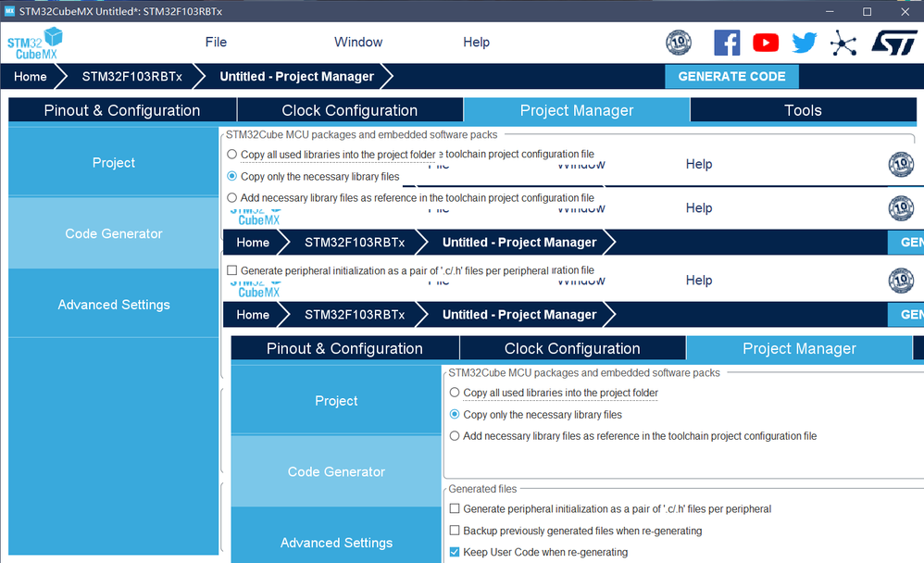Open Advanced Settings in the far-left sidebar
The height and width of the screenshot is (563, 924).
pos(113,305)
